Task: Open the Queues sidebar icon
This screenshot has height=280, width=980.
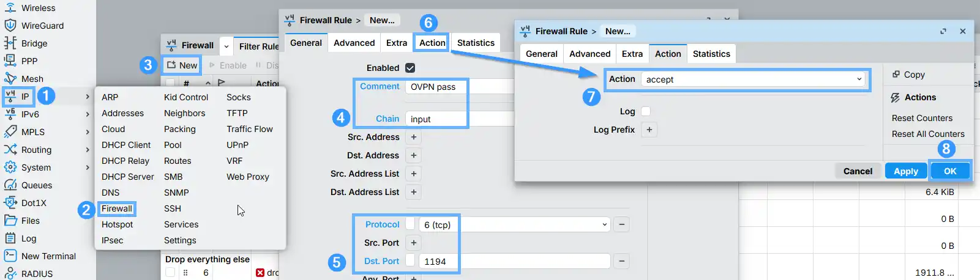Action: tap(10, 185)
